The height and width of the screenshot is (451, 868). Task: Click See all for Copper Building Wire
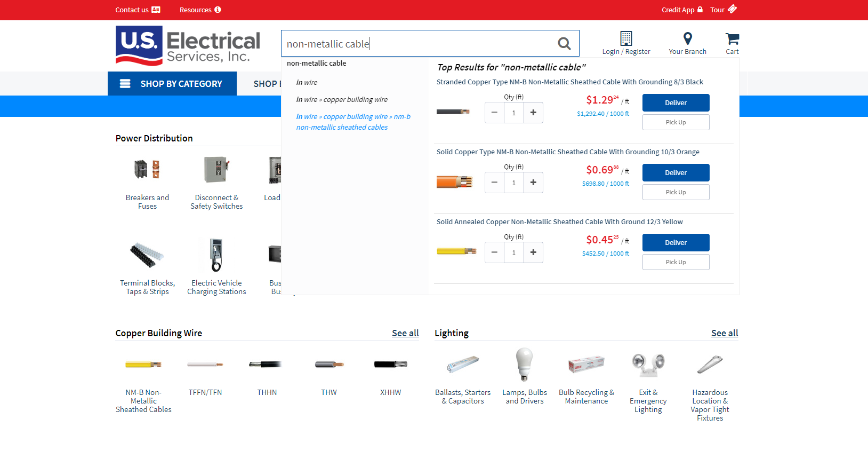(x=405, y=333)
